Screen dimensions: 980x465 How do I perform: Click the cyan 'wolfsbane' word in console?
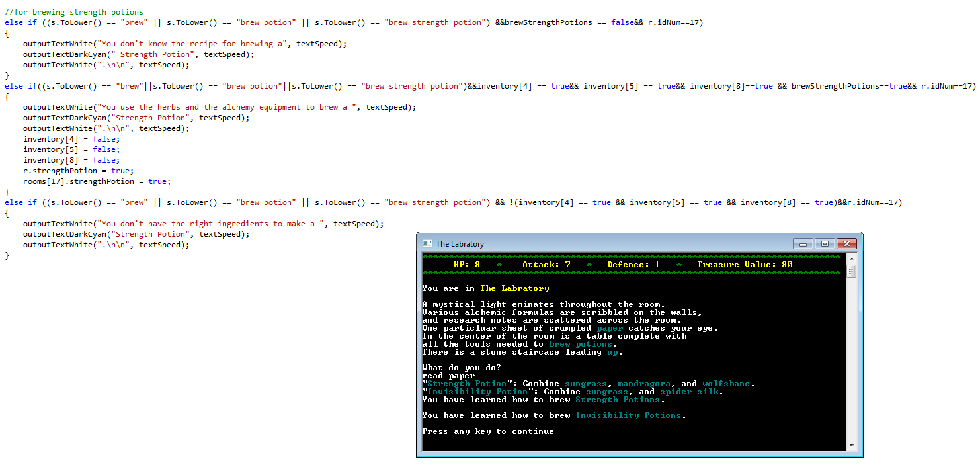726,384
